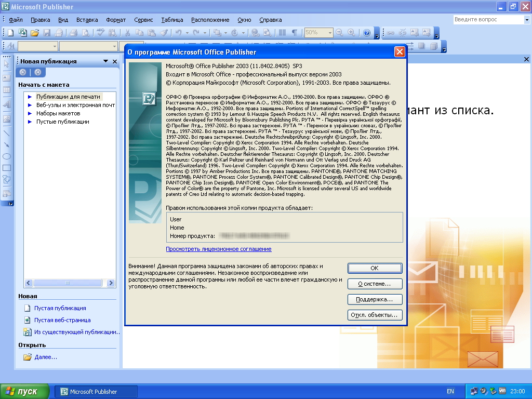The image size is (532, 399).
Task: Open the Формат menu
Action: 116,20
